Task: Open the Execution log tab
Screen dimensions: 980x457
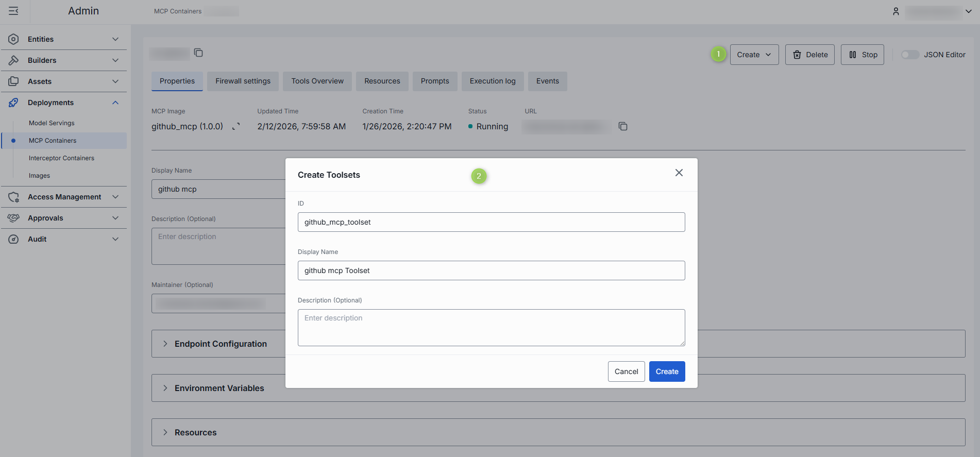Action: (492, 81)
